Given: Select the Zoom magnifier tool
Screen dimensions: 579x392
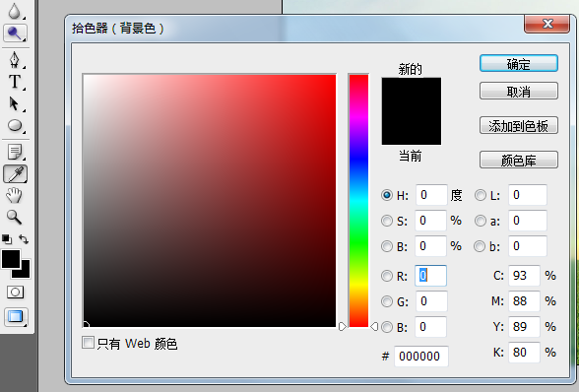Looking at the screenshot, I should [15, 218].
